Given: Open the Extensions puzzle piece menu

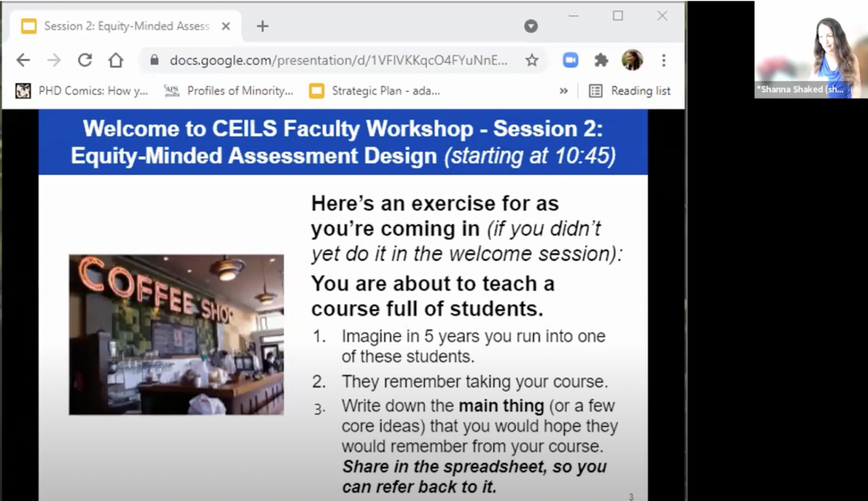Looking at the screenshot, I should [601, 60].
